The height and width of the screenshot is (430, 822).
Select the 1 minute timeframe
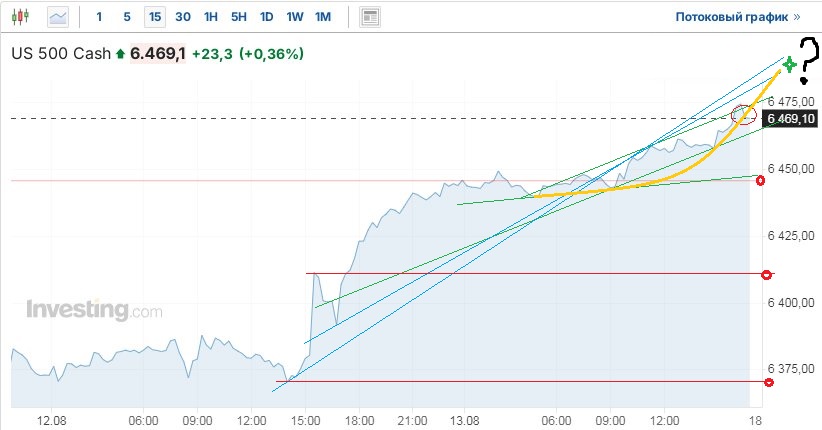pos(98,17)
